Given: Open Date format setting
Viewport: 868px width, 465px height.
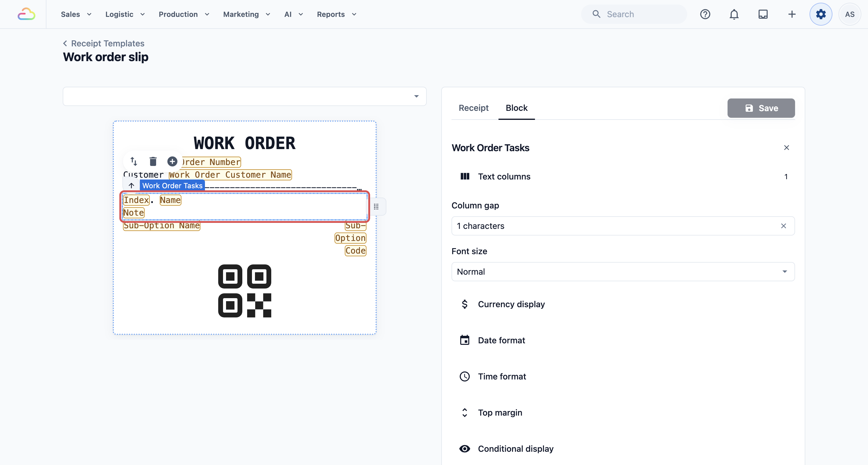Looking at the screenshot, I should pos(623,340).
